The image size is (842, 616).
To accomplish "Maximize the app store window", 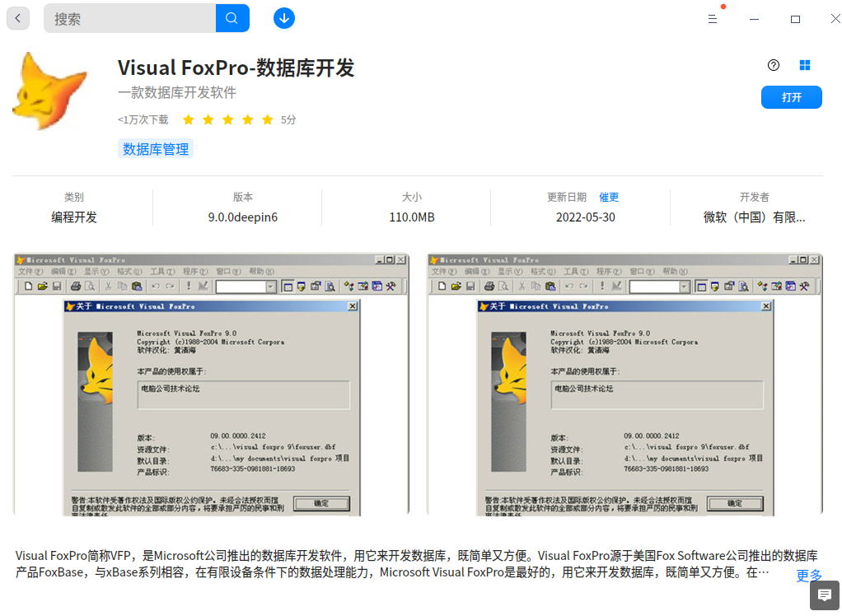I will click(x=795, y=19).
